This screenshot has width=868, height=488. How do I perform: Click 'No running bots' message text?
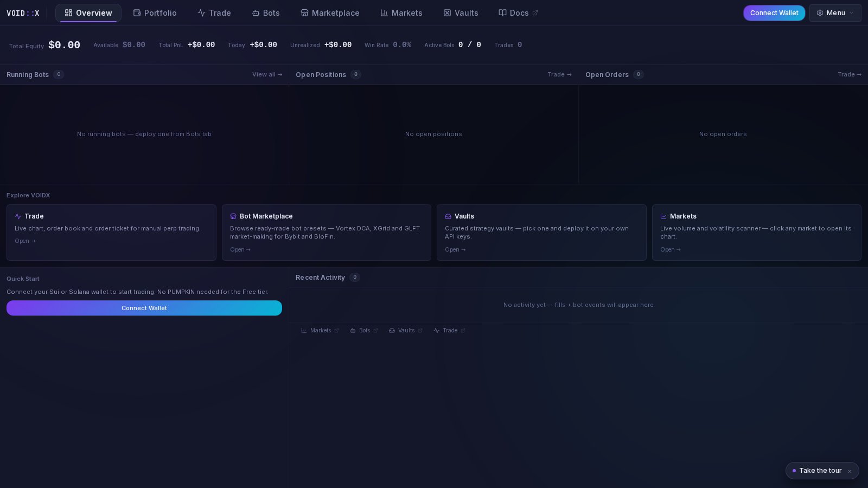tap(144, 134)
